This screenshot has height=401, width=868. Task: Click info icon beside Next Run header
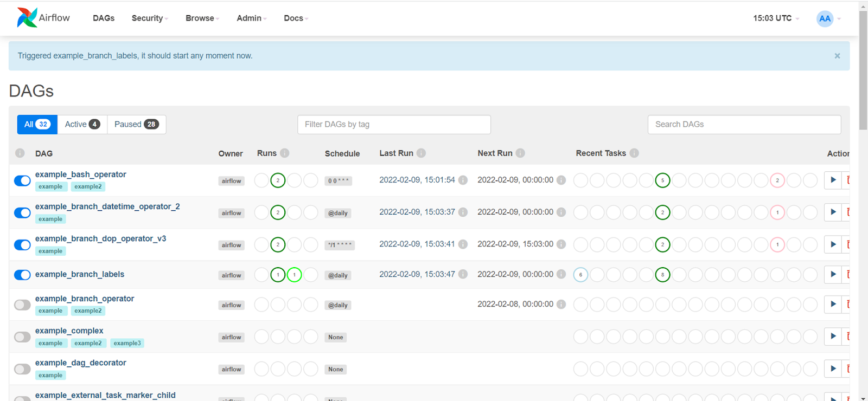pos(520,153)
